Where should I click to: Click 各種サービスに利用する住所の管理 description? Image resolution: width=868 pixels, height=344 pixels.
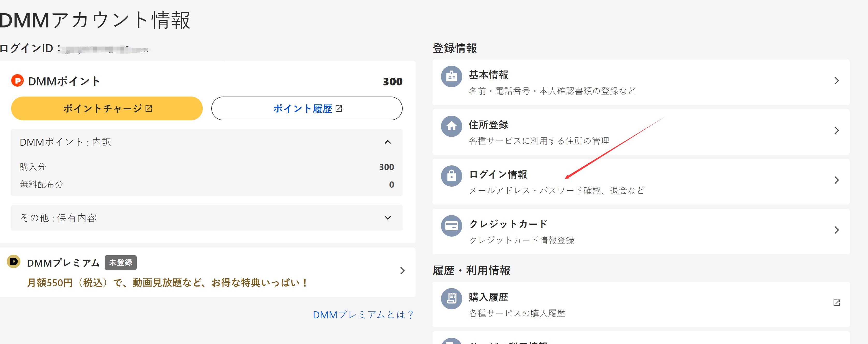(x=539, y=141)
